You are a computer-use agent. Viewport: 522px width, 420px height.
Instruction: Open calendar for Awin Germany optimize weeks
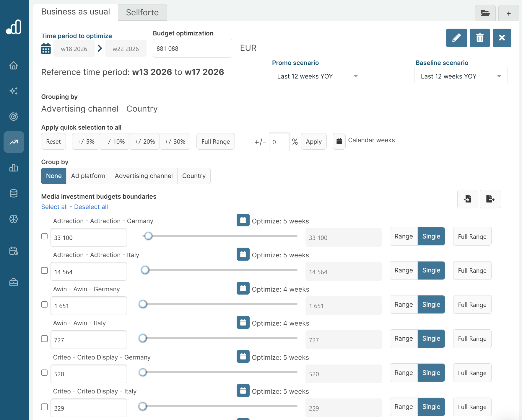tap(243, 288)
